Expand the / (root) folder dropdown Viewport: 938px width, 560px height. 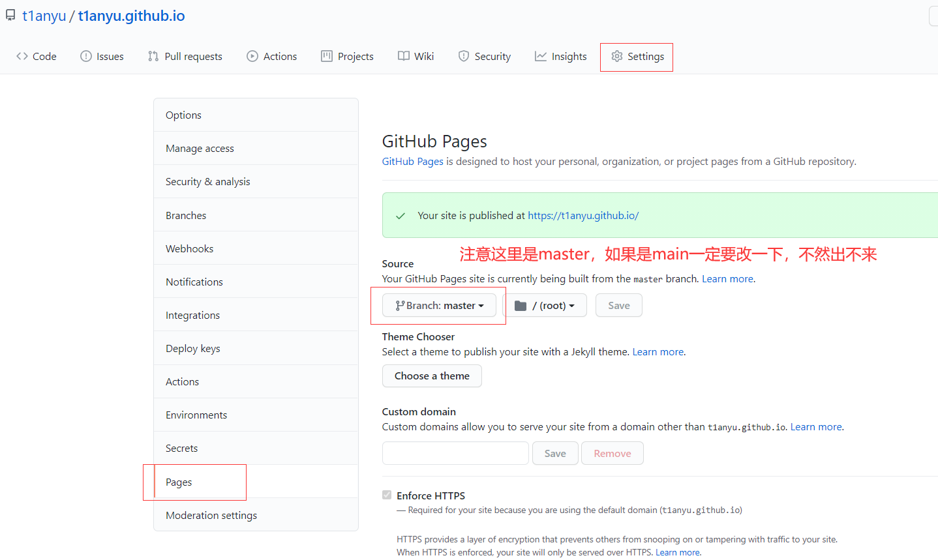click(x=545, y=306)
